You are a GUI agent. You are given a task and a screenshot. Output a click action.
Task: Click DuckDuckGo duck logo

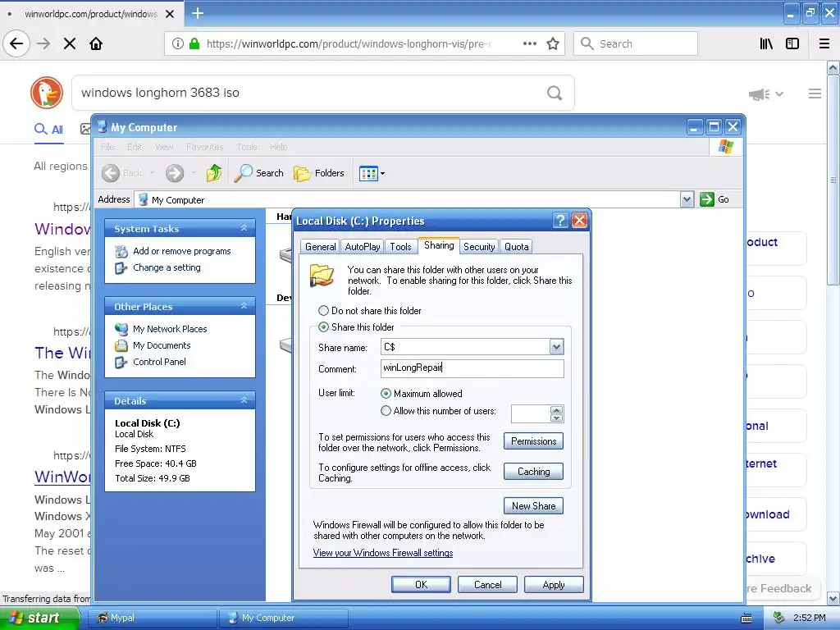[47, 92]
